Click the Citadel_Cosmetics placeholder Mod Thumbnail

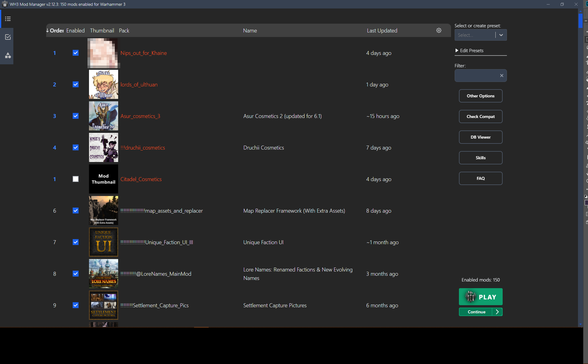coord(104,179)
